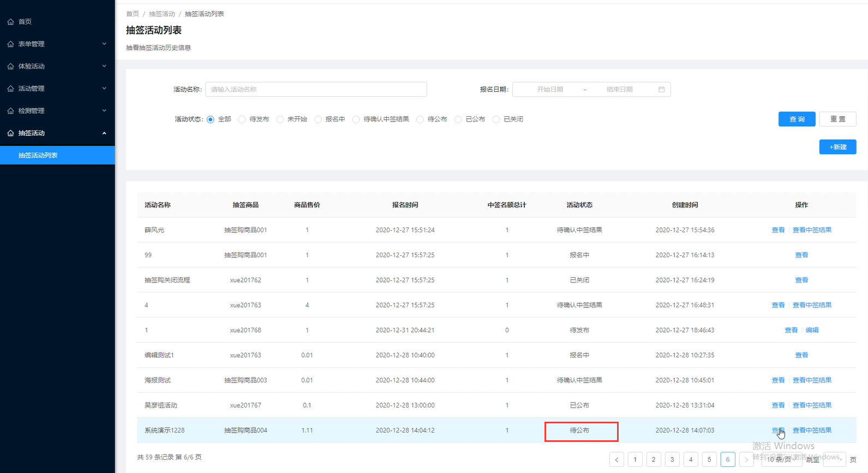Go to next page with right arrow

pyautogui.click(x=746, y=459)
